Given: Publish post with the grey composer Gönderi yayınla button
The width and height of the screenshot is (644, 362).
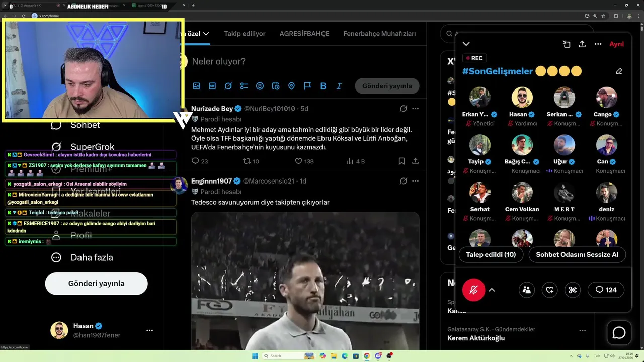Looking at the screenshot, I should tap(387, 86).
